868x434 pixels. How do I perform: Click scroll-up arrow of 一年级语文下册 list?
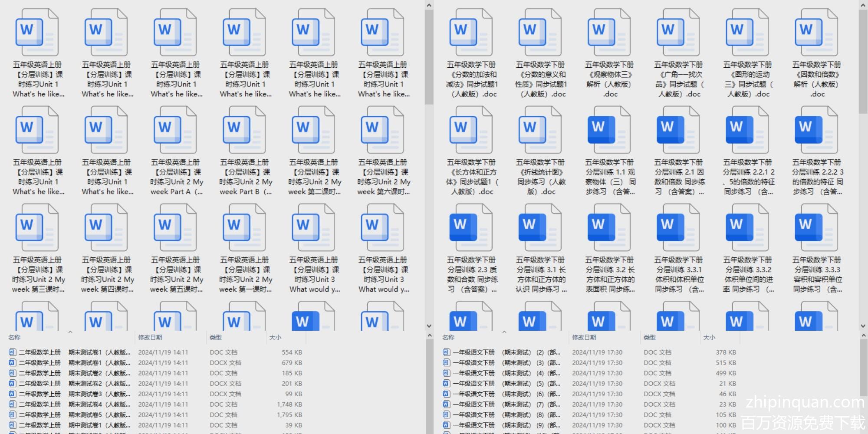(863, 335)
